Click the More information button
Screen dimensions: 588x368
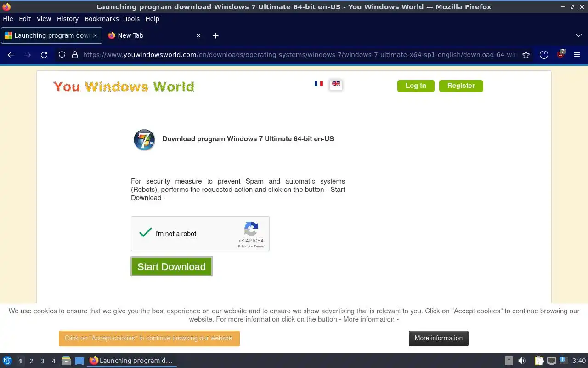(439, 338)
